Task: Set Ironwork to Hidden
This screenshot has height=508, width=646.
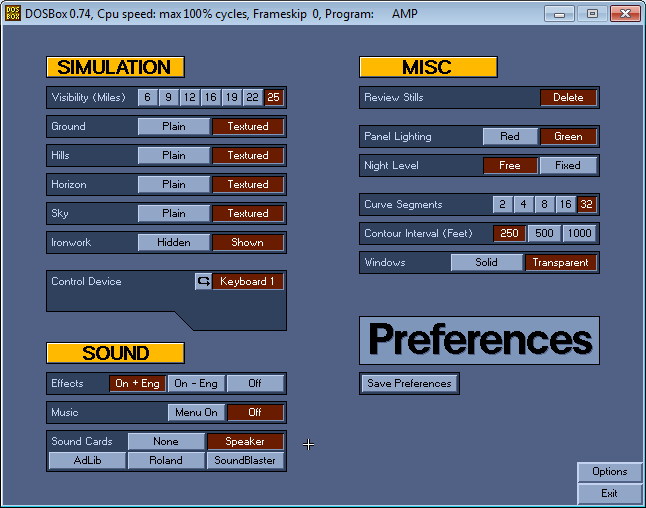Action: tap(174, 243)
